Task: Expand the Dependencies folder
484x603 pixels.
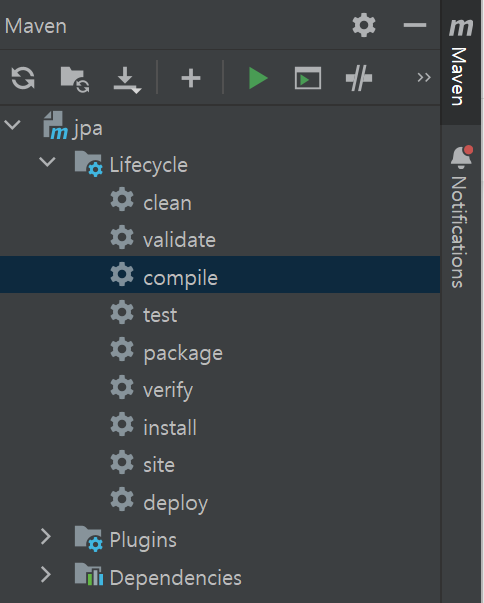Action: pyautogui.click(x=46, y=574)
